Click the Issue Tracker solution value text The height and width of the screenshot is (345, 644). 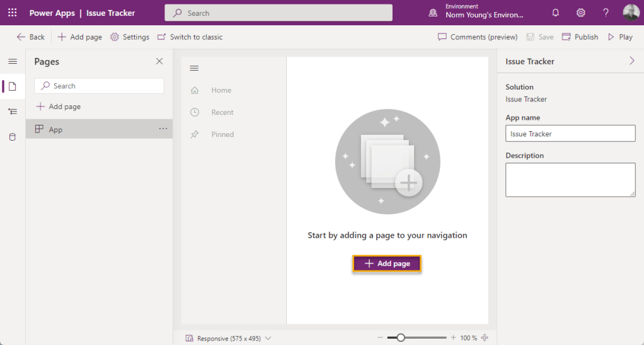point(526,99)
